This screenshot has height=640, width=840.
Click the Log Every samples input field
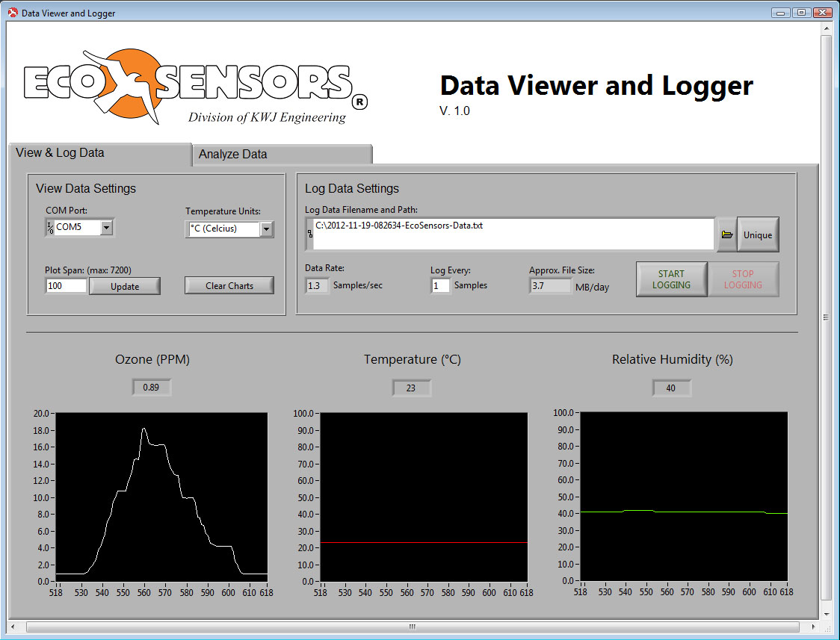pos(440,286)
